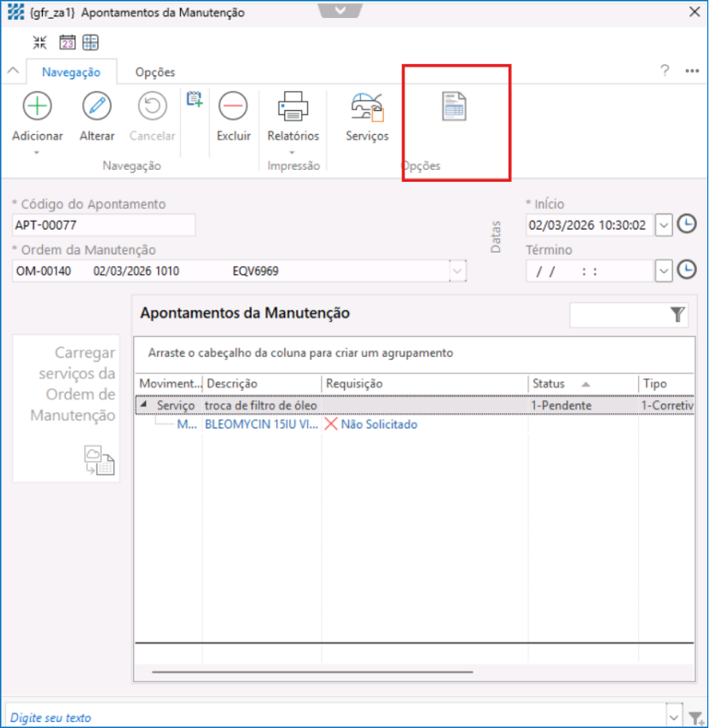Expand the Término date dropdown
The height and width of the screenshot is (728, 709).
point(664,271)
